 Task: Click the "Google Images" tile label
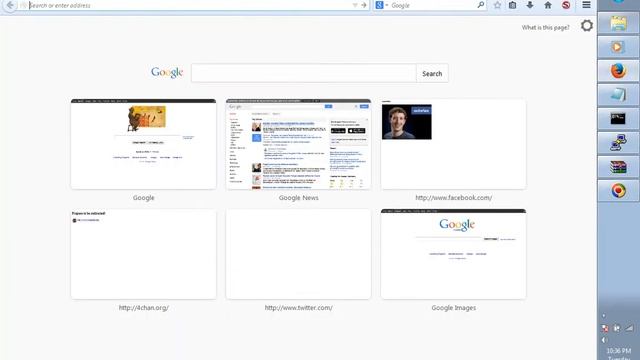point(453,308)
